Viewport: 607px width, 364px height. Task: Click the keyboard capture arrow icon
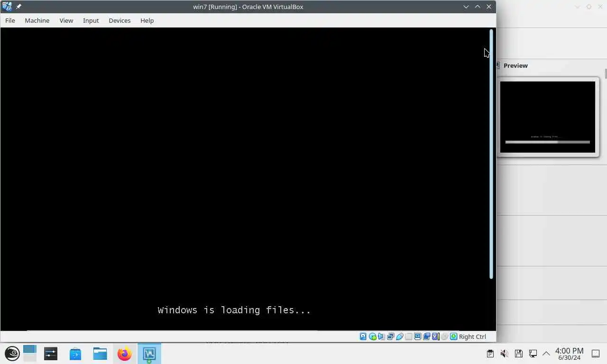pos(453,337)
